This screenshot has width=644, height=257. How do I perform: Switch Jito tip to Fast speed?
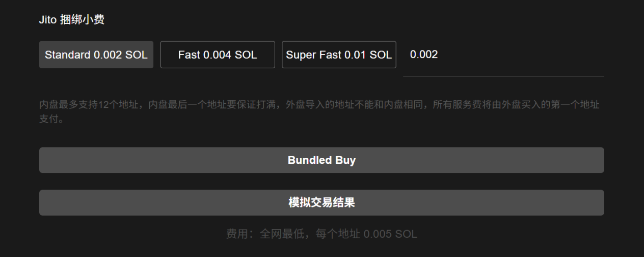pos(218,54)
